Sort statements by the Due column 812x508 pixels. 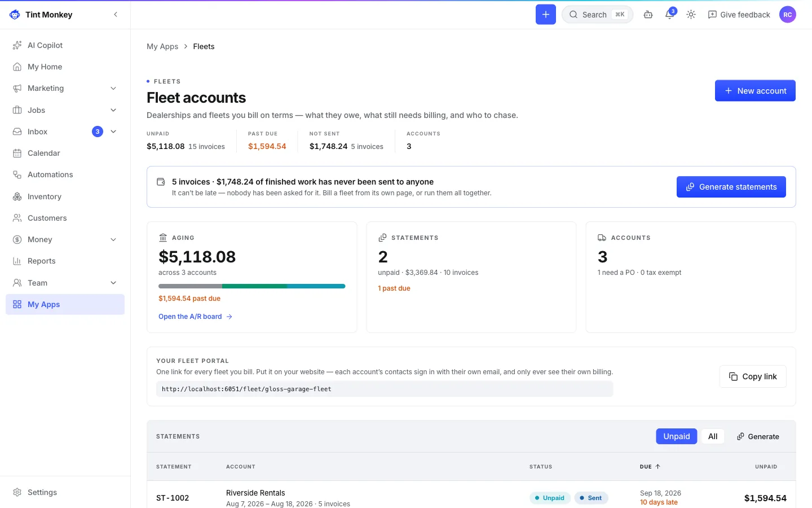click(x=650, y=467)
